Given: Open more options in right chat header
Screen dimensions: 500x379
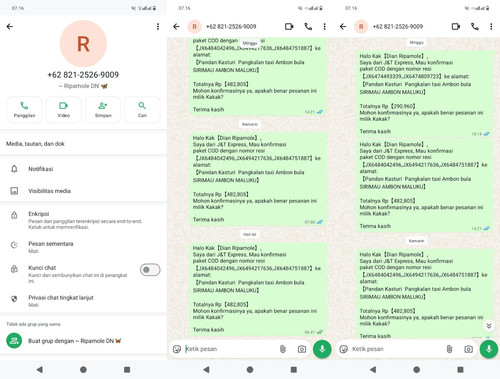Looking at the screenshot, I should tap(491, 27).
